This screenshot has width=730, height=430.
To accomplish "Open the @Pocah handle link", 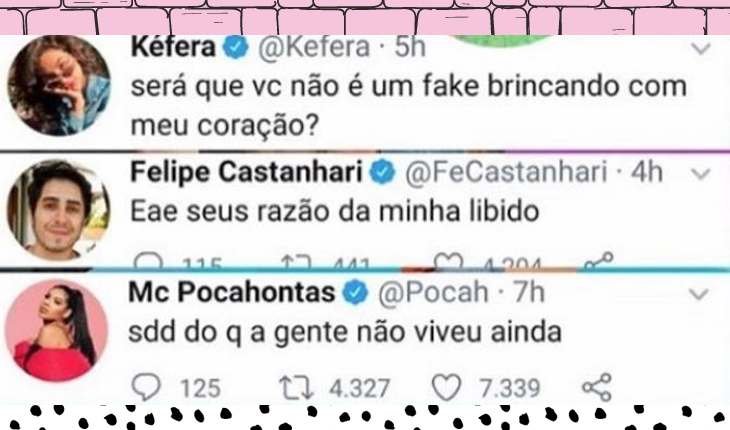I will (433, 292).
